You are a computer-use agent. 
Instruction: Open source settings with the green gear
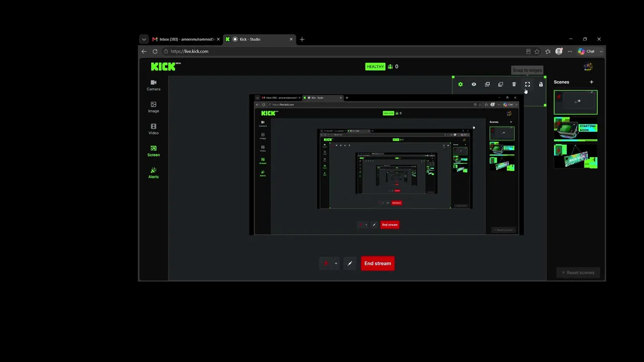[460, 84]
